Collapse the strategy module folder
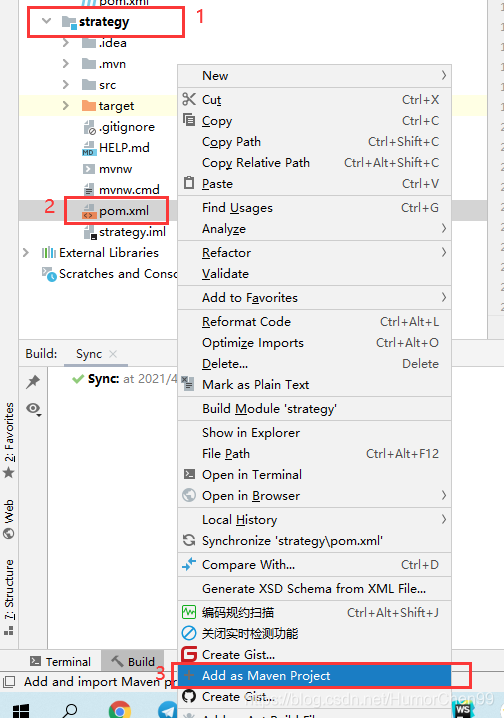The height and width of the screenshot is (718, 504). tap(46, 21)
